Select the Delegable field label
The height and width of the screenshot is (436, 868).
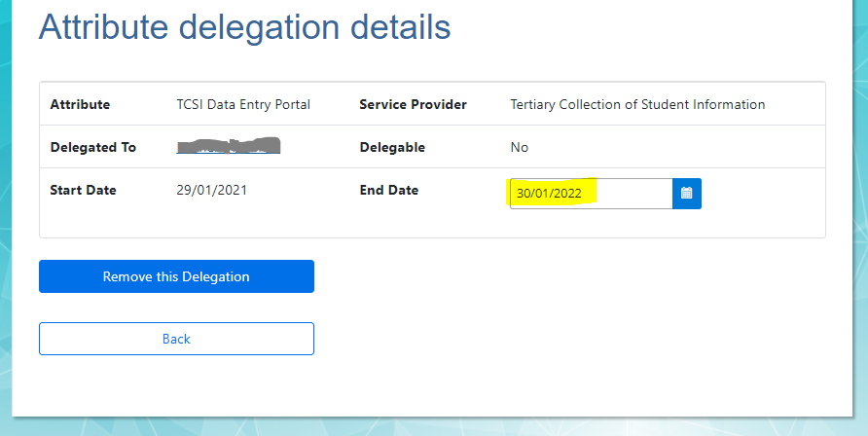coord(392,147)
